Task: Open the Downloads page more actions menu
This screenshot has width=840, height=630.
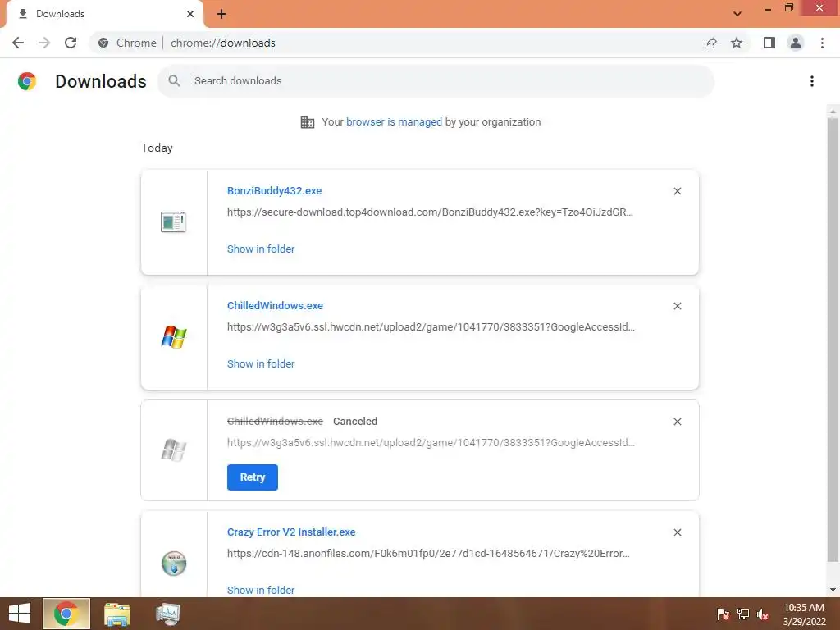Action: (812, 81)
